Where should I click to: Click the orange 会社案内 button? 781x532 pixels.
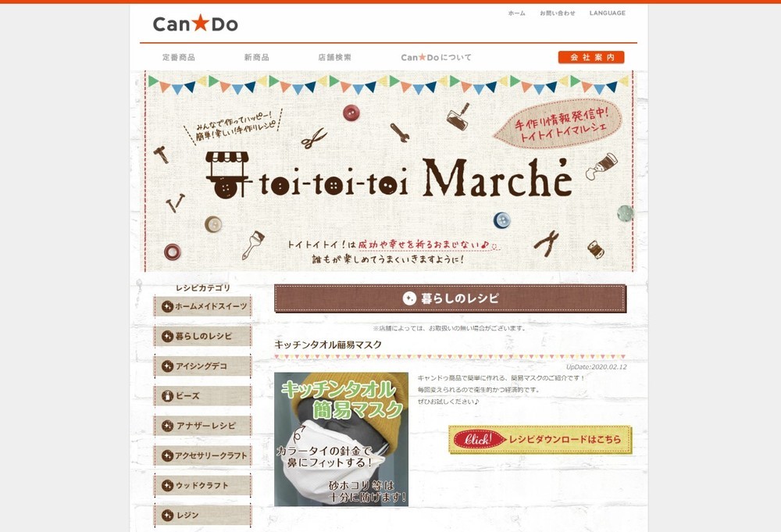[x=591, y=57]
